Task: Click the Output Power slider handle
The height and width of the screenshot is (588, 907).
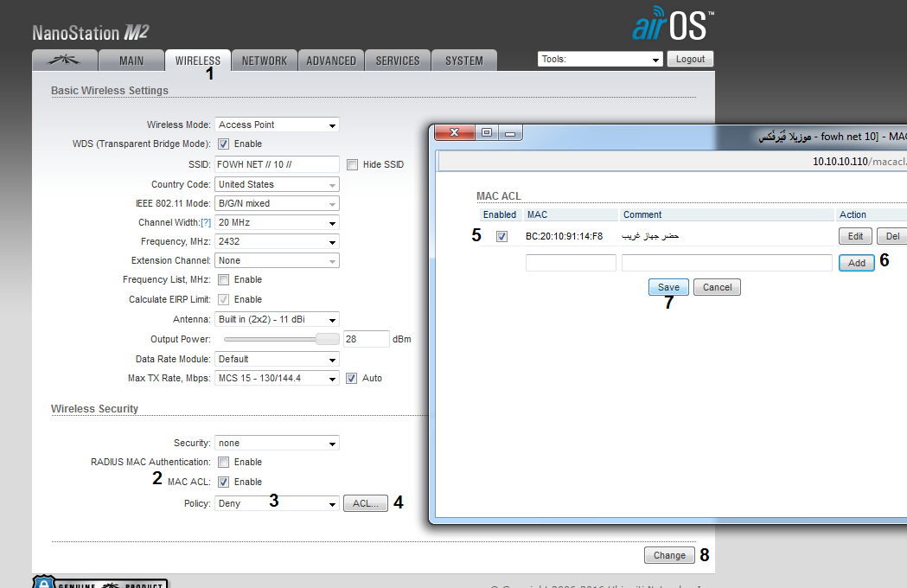Action: (325, 339)
